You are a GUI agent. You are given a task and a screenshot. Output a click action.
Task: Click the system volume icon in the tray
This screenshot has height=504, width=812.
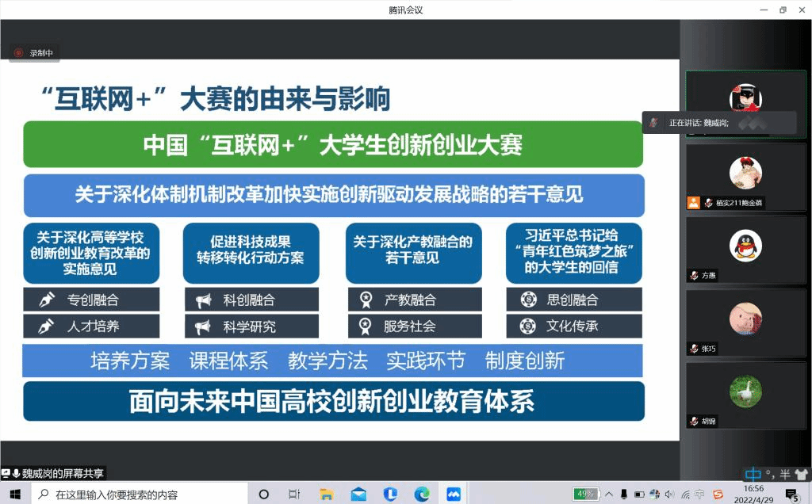(x=669, y=494)
